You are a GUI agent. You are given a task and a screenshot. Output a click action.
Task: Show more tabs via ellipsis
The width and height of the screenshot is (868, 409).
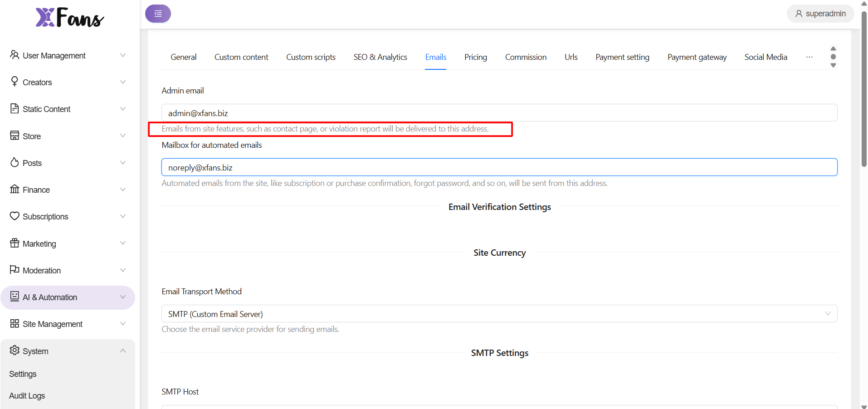pyautogui.click(x=809, y=57)
